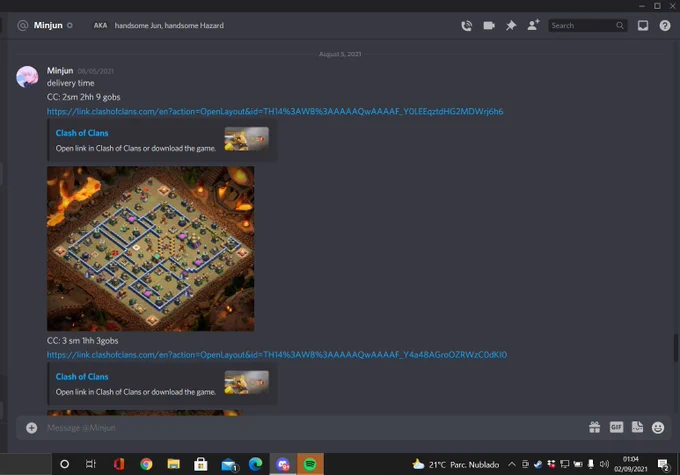The image size is (680, 475).
Task: Click the "delivery time" message text
Action: (71, 83)
